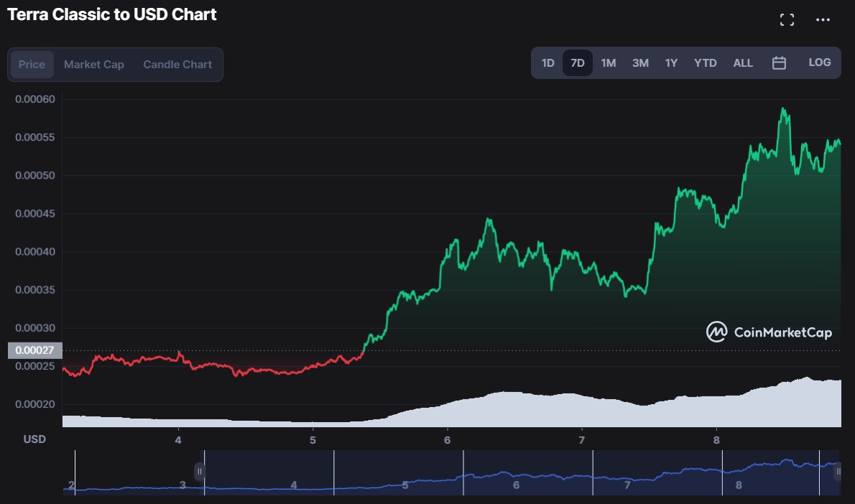Viewport: 855px width, 504px height.
Task: Open the Candle Chart view
Action: [x=177, y=65]
